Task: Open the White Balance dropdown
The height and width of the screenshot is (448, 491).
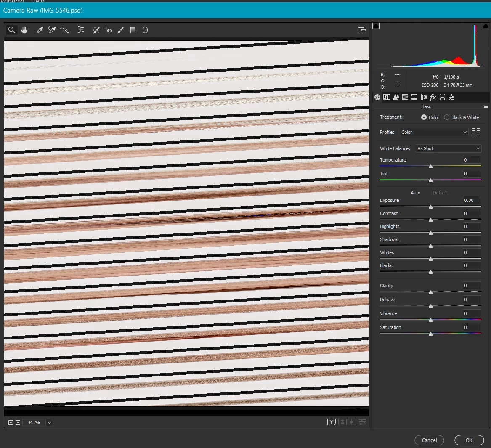Action: (x=449, y=148)
